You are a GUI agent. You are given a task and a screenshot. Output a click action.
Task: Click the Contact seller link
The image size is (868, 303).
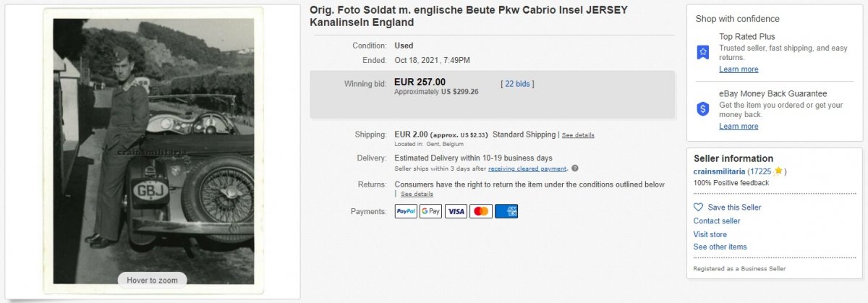[717, 221]
